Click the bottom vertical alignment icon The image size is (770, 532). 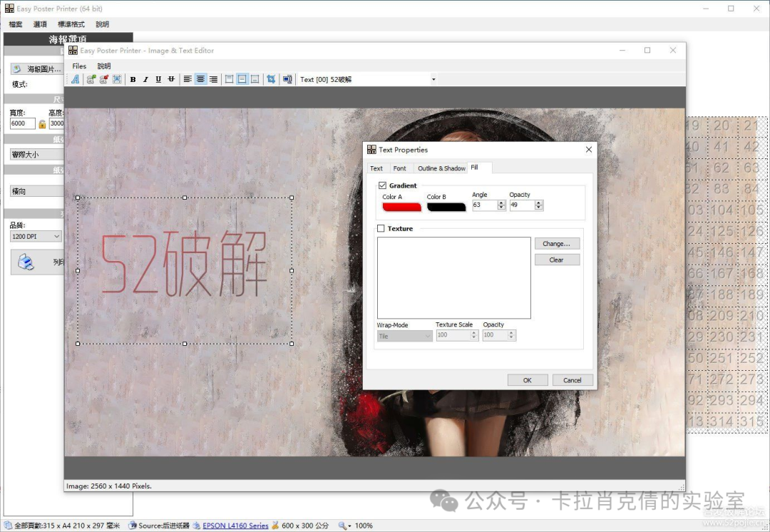click(255, 79)
